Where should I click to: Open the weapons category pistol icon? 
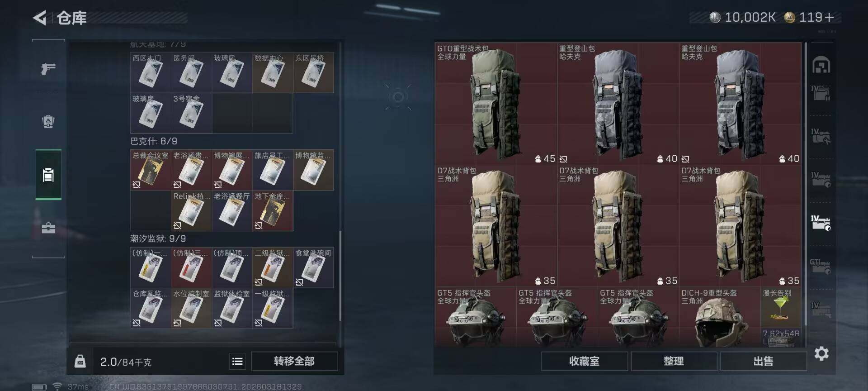(48, 68)
